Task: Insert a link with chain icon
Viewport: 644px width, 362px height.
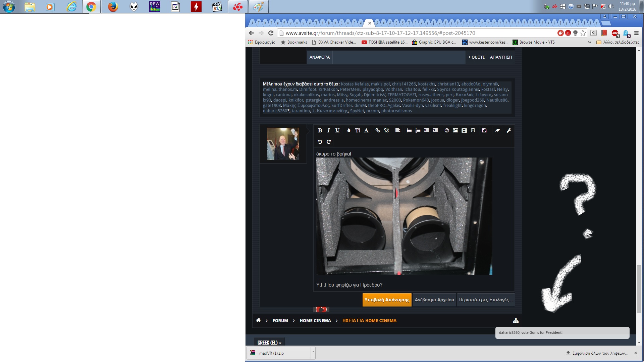Action: click(x=378, y=130)
